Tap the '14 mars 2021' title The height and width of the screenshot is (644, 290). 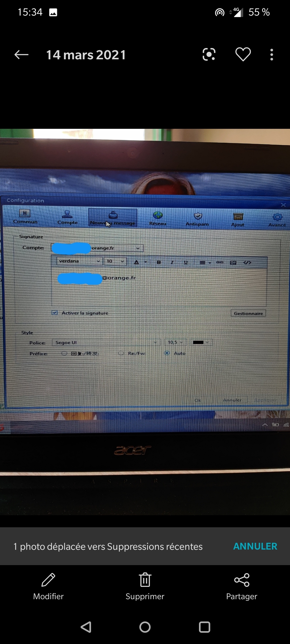[x=86, y=55]
